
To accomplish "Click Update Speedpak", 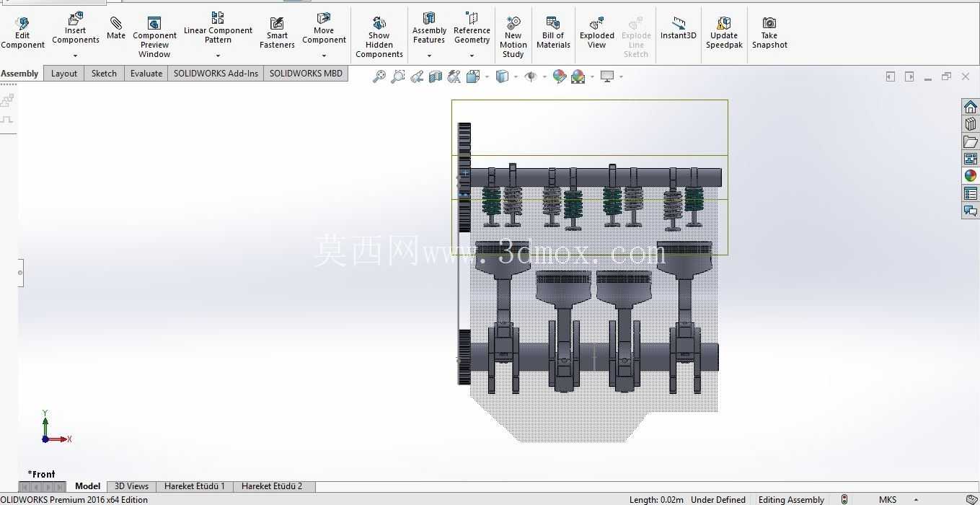I will tap(724, 33).
